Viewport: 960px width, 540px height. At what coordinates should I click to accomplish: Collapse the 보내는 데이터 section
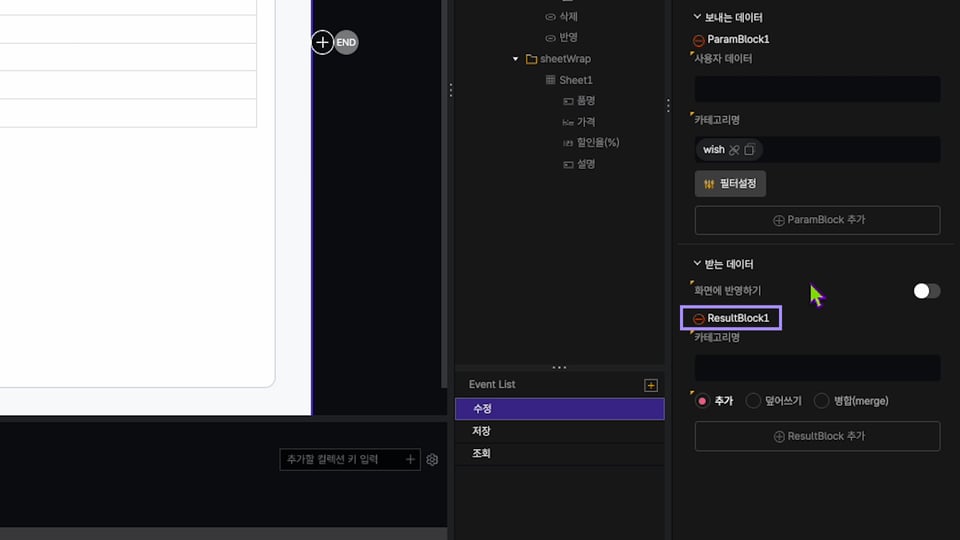(x=697, y=17)
